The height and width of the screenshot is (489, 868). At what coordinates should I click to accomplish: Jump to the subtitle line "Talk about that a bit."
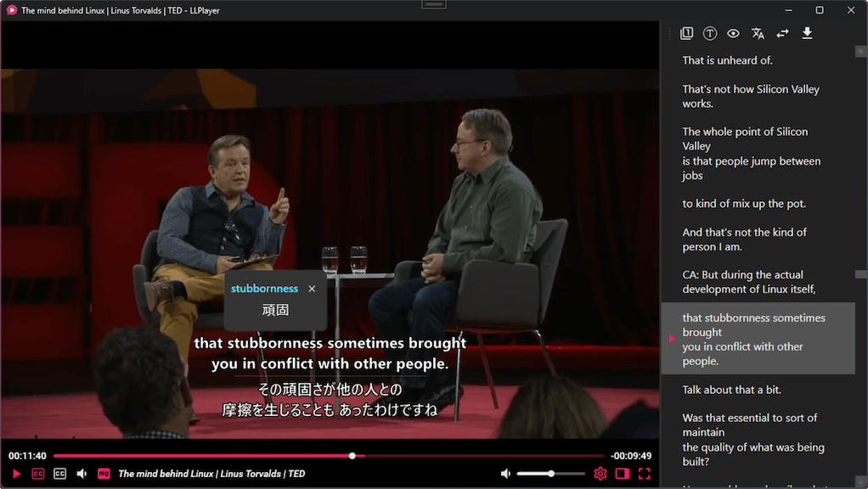(x=731, y=390)
